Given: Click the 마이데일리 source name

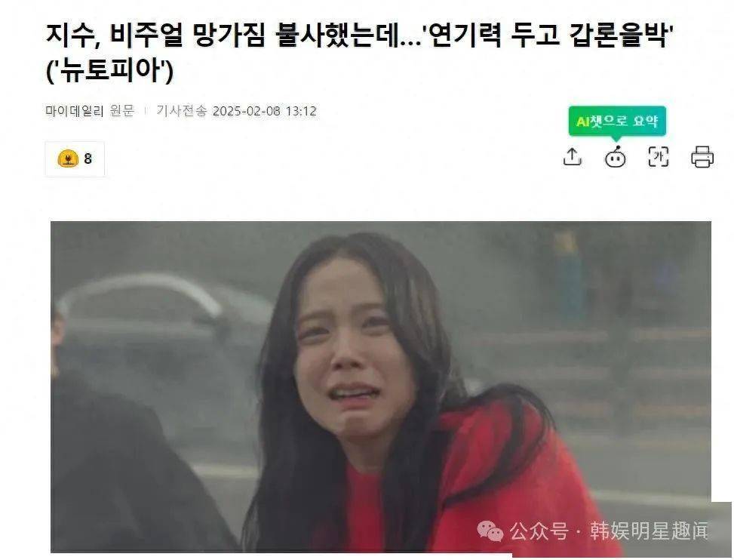Looking at the screenshot, I should pyautogui.click(x=75, y=111).
